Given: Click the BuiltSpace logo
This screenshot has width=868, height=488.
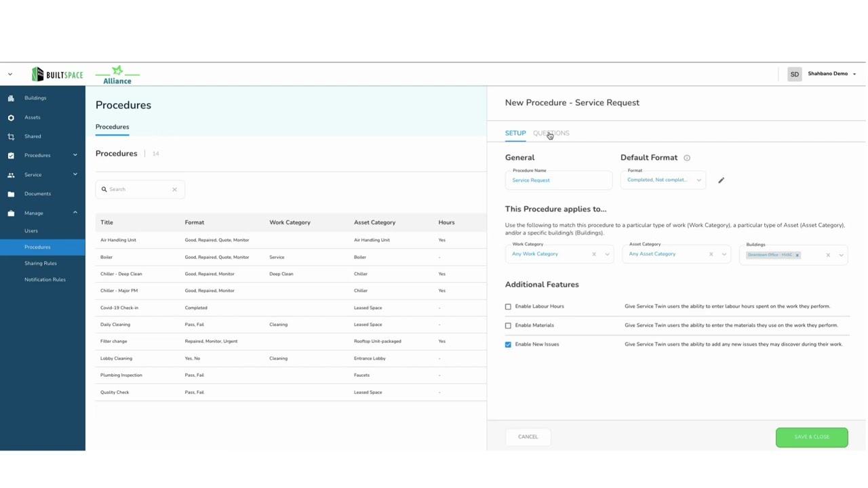Looking at the screenshot, I should (58, 75).
